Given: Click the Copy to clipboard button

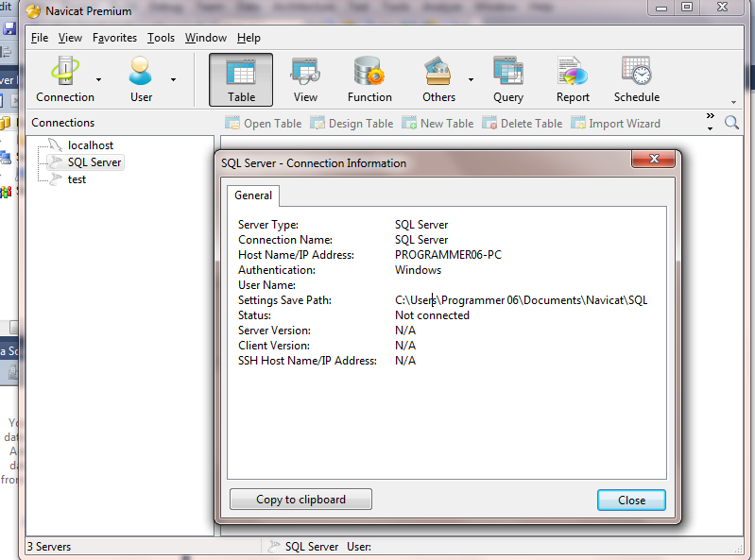Looking at the screenshot, I should (300, 500).
